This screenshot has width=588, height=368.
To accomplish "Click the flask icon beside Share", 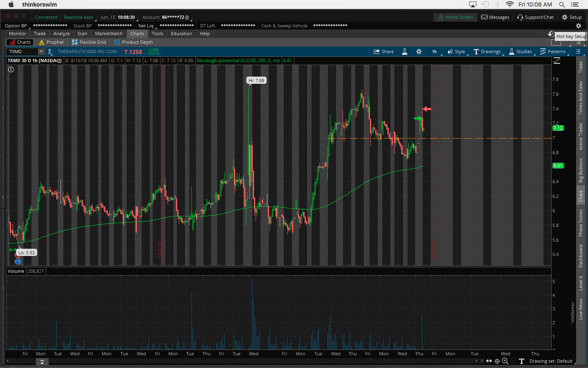I will point(405,52).
